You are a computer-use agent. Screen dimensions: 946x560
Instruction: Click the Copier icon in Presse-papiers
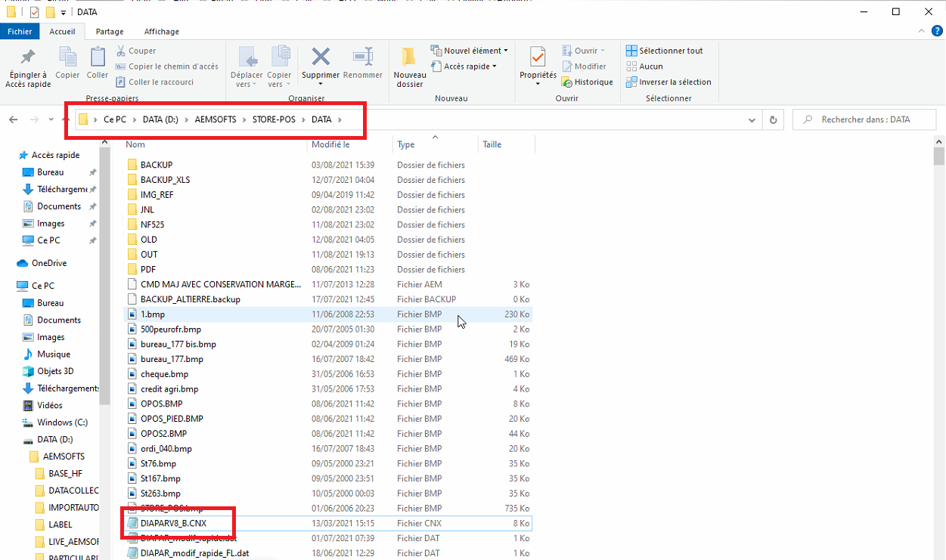(67, 59)
